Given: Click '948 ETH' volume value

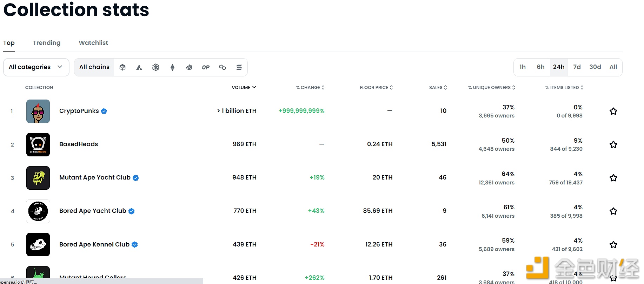Looking at the screenshot, I should 244,177.
